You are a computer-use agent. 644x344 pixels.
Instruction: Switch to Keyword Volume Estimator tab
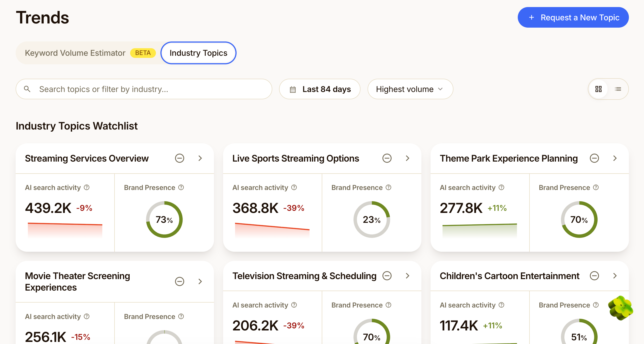pyautogui.click(x=90, y=53)
